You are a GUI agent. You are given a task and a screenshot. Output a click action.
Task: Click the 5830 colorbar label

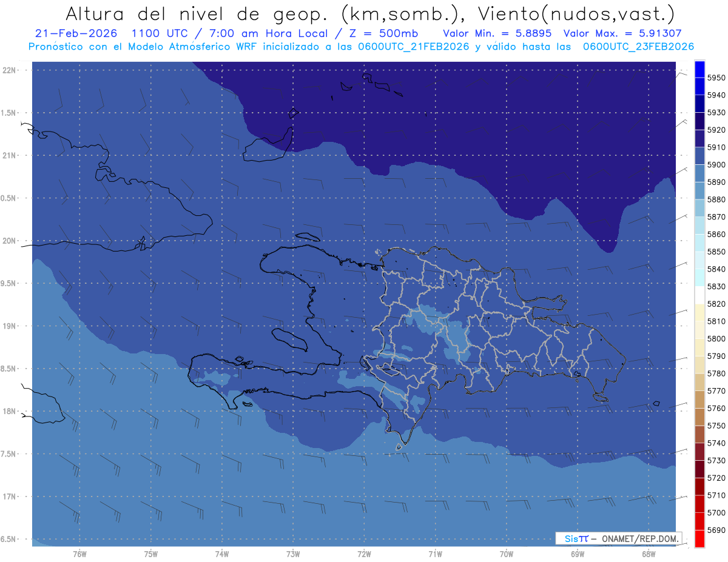pyautogui.click(x=716, y=287)
